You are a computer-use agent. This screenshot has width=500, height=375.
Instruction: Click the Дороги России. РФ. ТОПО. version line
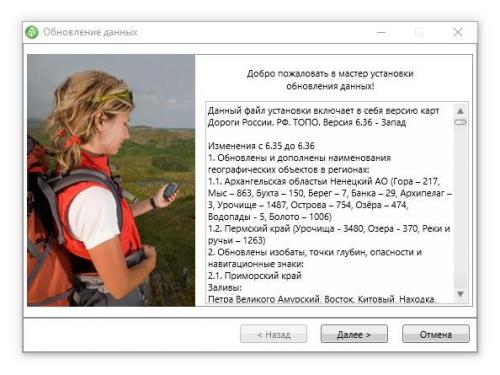[x=307, y=123]
